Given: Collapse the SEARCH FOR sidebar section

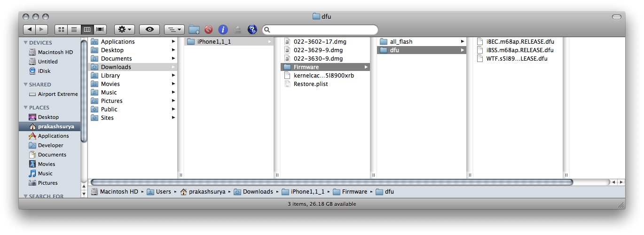Looking at the screenshot, I should pos(26,196).
